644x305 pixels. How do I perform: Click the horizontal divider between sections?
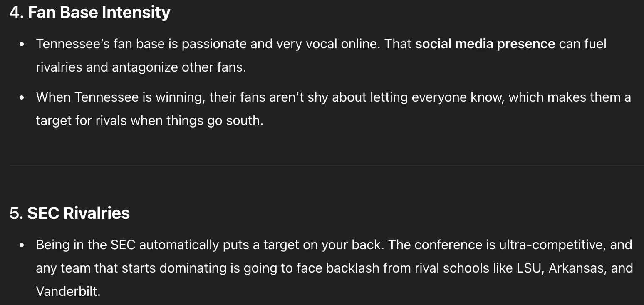(x=327, y=165)
